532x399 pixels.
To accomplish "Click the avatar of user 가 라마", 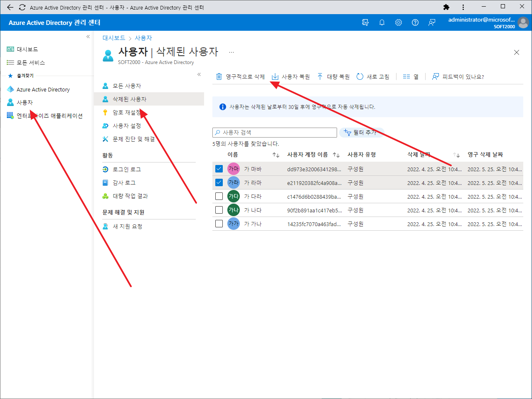I will click(234, 182).
